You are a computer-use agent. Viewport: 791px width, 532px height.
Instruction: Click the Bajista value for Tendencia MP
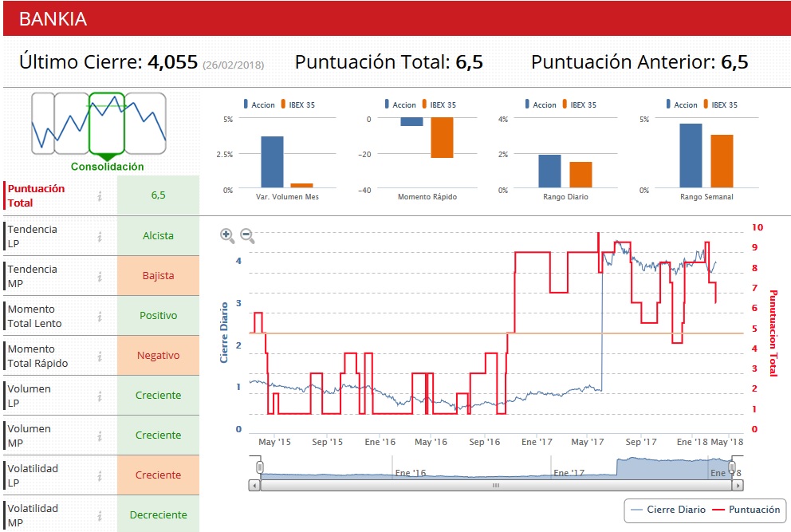(158, 276)
